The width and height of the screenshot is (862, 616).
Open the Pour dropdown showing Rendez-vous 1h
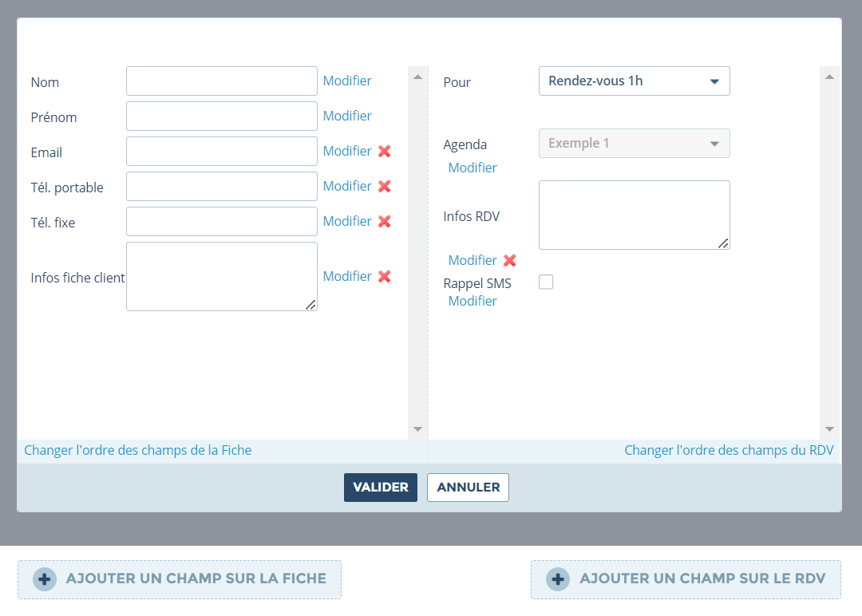635,81
